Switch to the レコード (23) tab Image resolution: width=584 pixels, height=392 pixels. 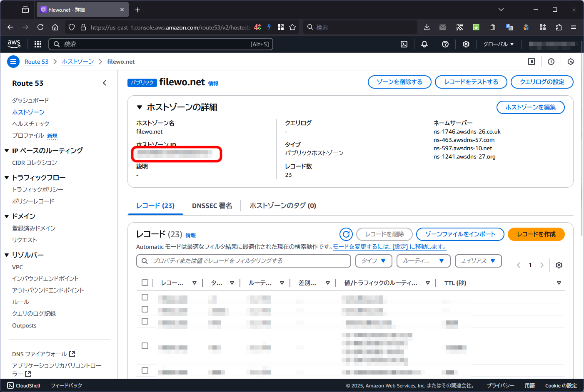pos(155,206)
